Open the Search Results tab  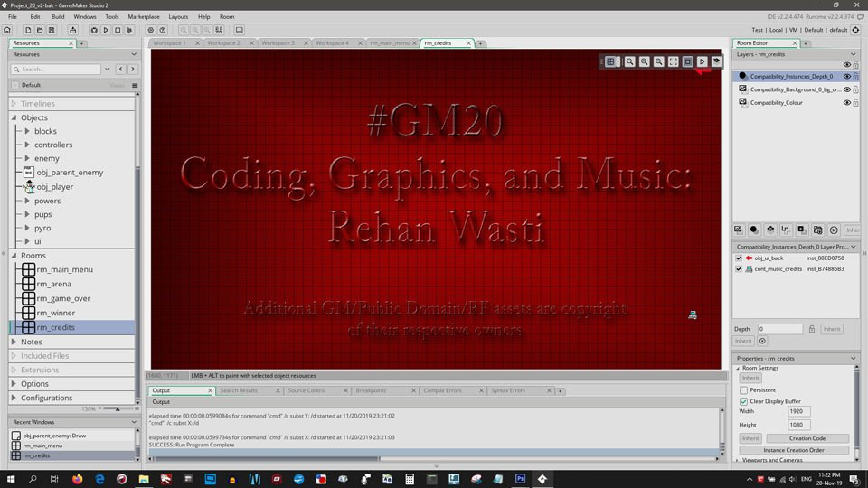click(239, 390)
